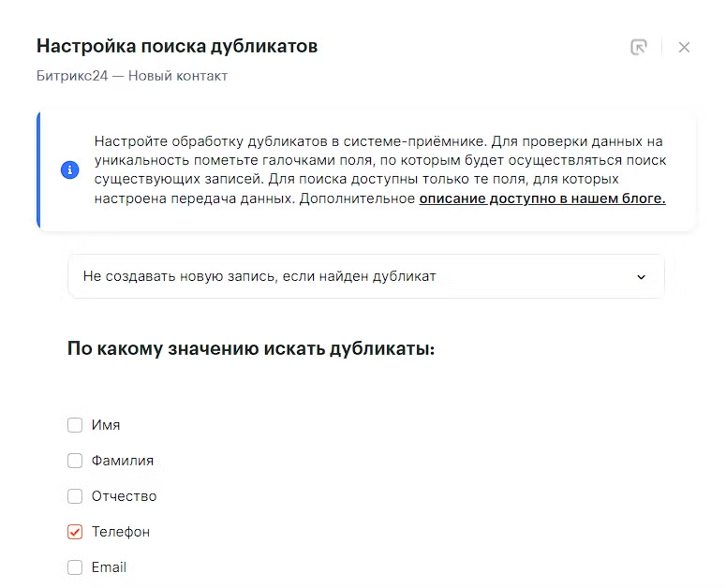Click the 'Настройка поиска дубликатов' title
This screenshot has height=588, width=726.
click(177, 46)
